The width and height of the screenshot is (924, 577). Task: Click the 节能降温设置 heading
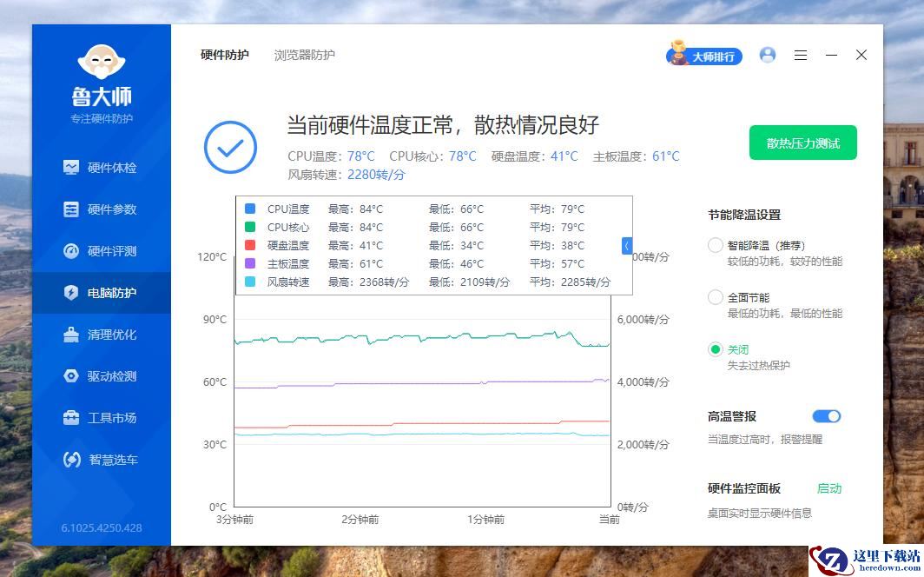point(744,215)
